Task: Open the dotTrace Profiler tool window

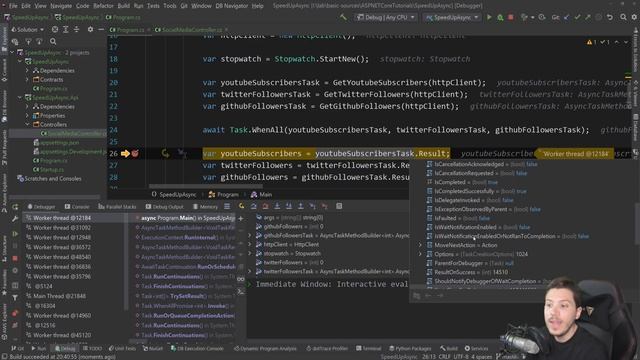Action: click(328, 349)
